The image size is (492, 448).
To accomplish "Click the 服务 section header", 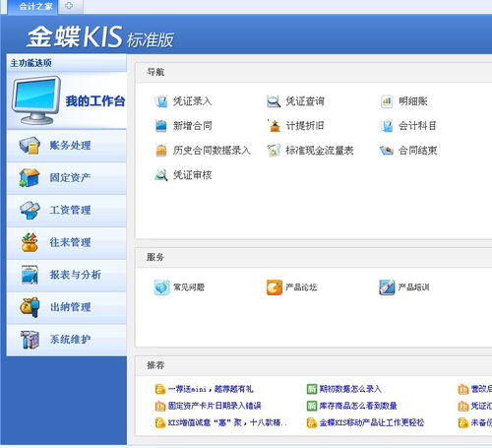I will point(155,257).
